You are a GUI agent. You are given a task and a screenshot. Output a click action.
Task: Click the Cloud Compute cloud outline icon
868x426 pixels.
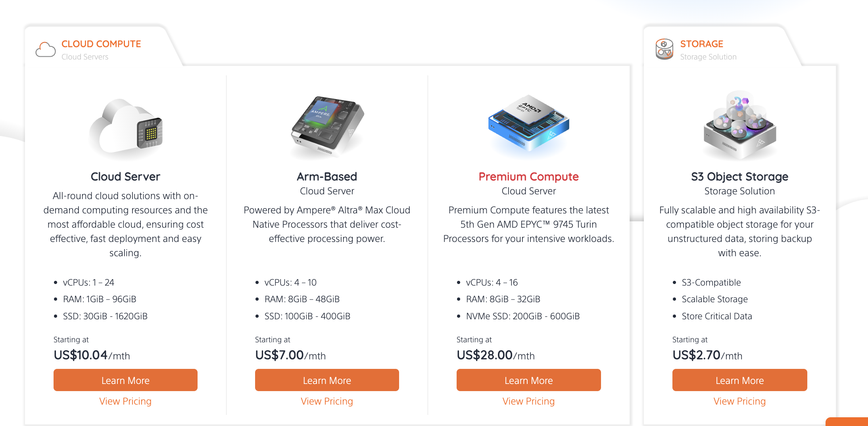(46, 50)
